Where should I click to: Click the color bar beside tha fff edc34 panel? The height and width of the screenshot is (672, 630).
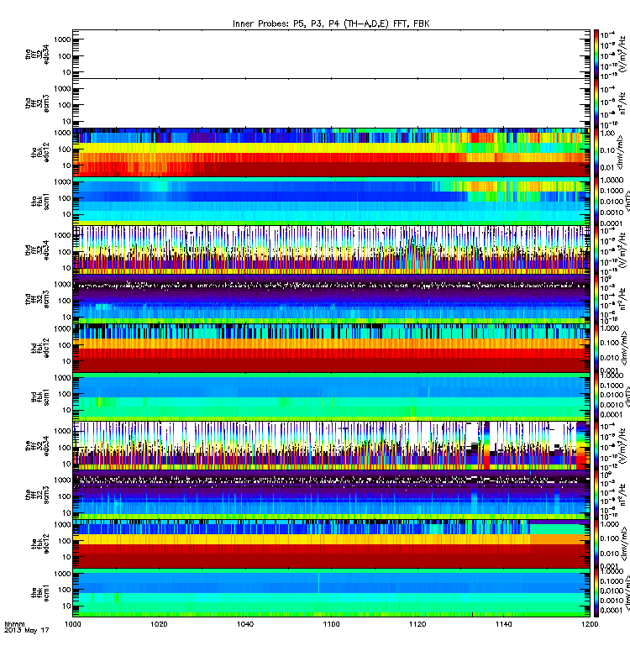pos(596,54)
